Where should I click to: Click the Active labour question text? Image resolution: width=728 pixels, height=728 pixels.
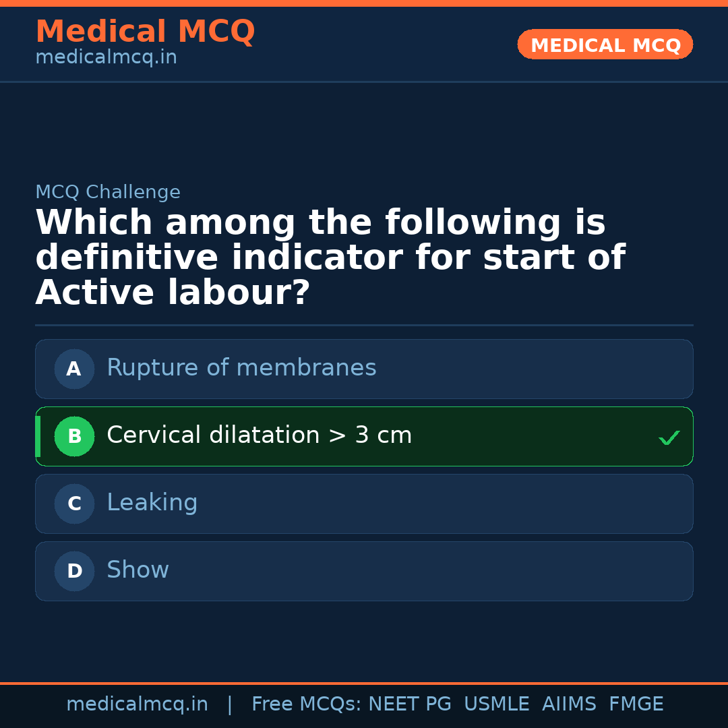click(x=330, y=257)
